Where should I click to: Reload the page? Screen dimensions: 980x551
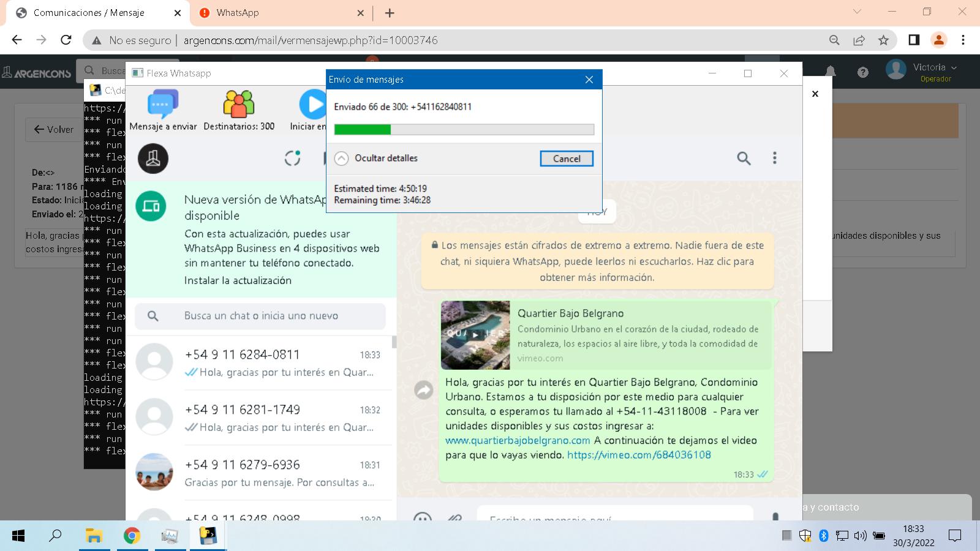point(66,40)
